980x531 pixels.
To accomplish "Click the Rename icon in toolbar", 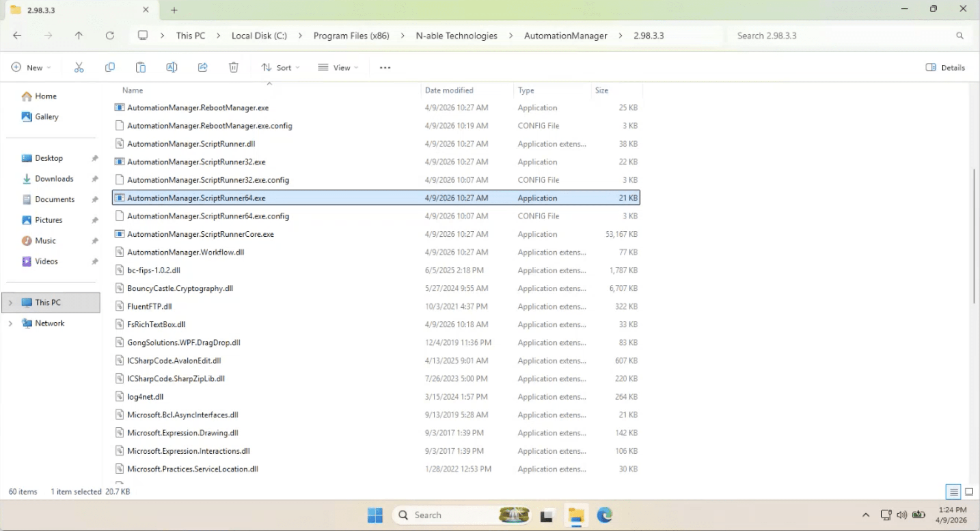I will (x=171, y=67).
